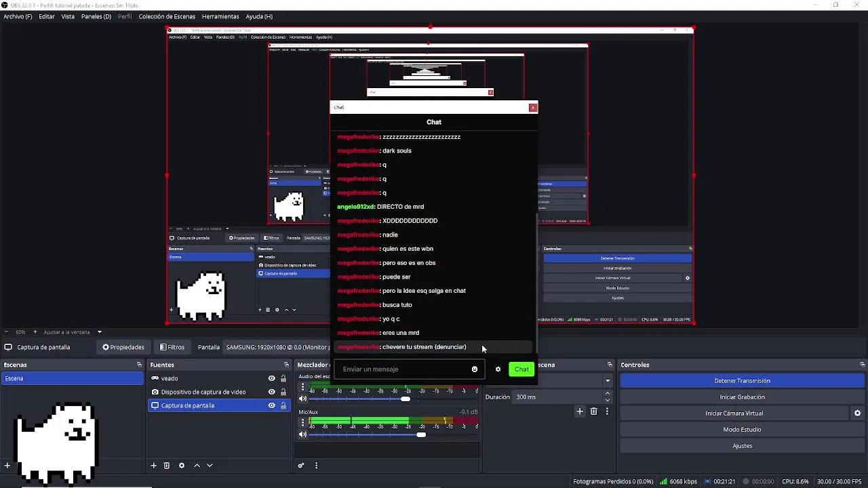Screen dimensions: 868x488
Task: Undock the scene transitions panel
Action: click(x=609, y=365)
